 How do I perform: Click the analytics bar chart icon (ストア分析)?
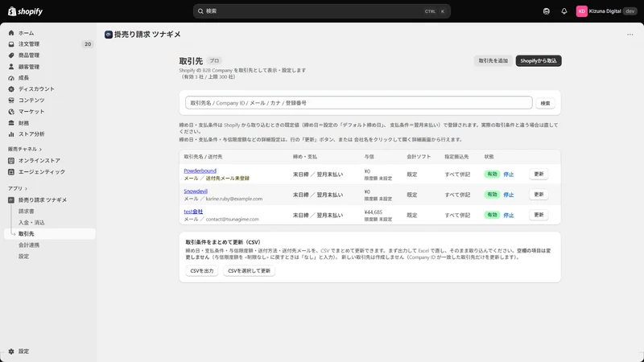[11, 134]
